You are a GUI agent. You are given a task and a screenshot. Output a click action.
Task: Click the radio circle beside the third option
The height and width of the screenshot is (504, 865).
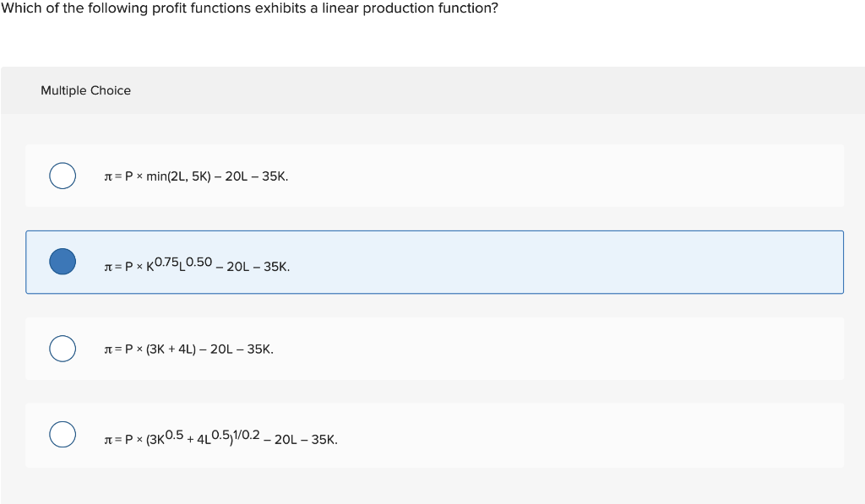pyautogui.click(x=62, y=348)
